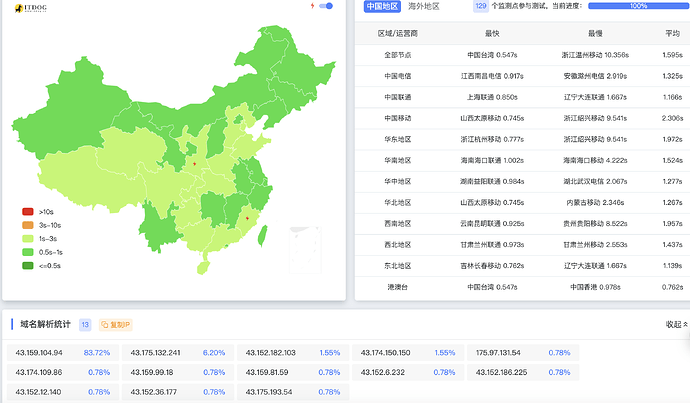The image size is (690, 403).
Task: Click IP 43.152.36.177
Action: [152, 392]
